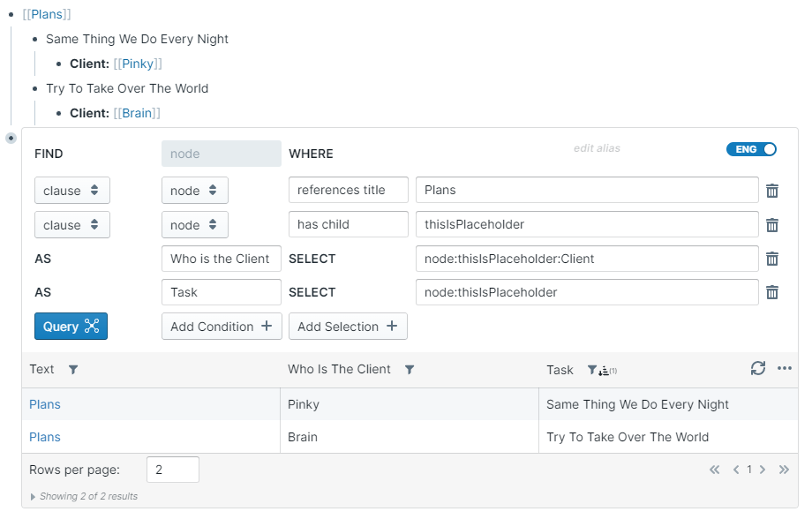Click Add Selection button
Viewport: 812px width, 519px height.
tap(348, 327)
